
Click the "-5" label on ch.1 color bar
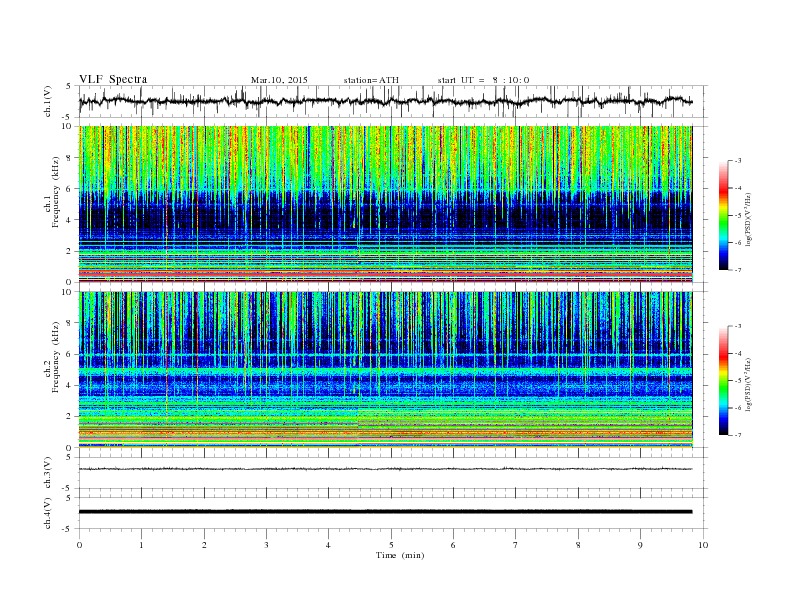point(738,216)
